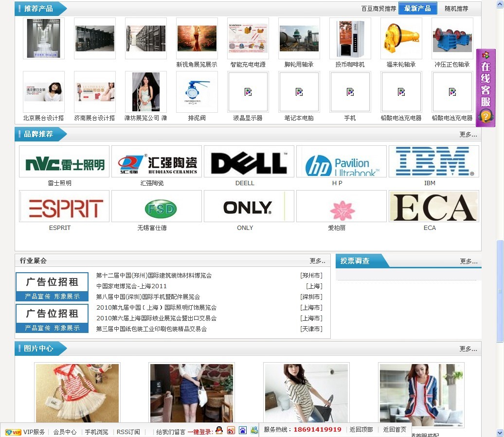Click 更多 in the 图片中心 header
The height and width of the screenshot is (437, 504).
coord(468,349)
